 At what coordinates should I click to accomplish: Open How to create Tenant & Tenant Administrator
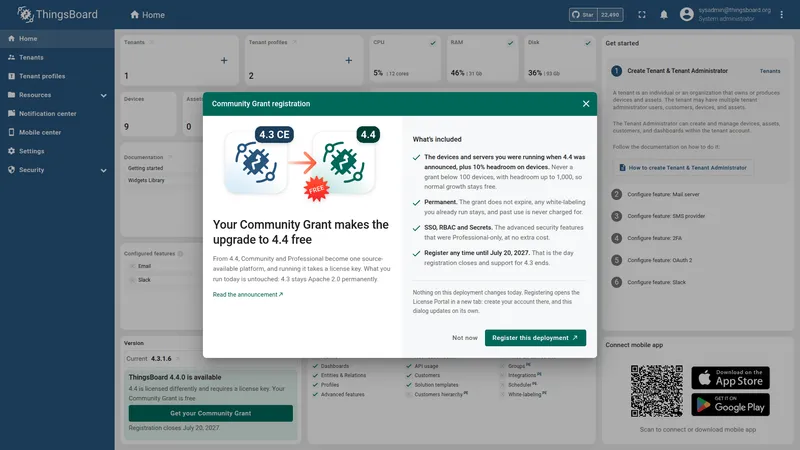coord(683,168)
